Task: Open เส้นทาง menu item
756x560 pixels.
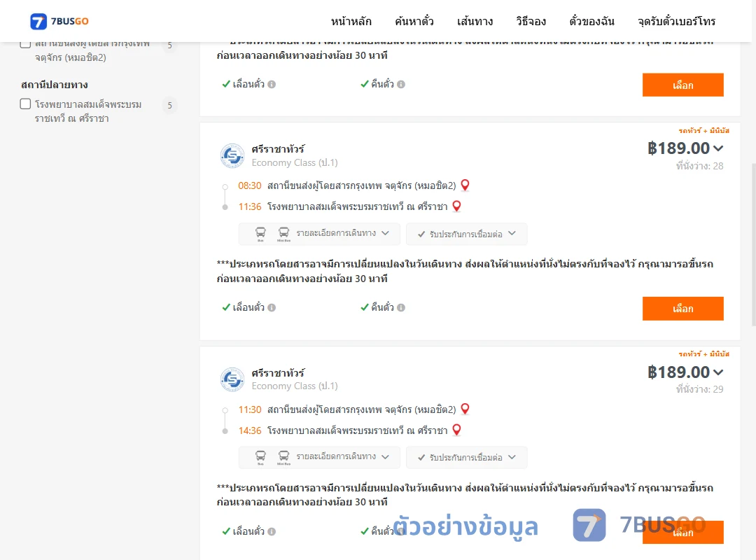Action: (x=475, y=21)
